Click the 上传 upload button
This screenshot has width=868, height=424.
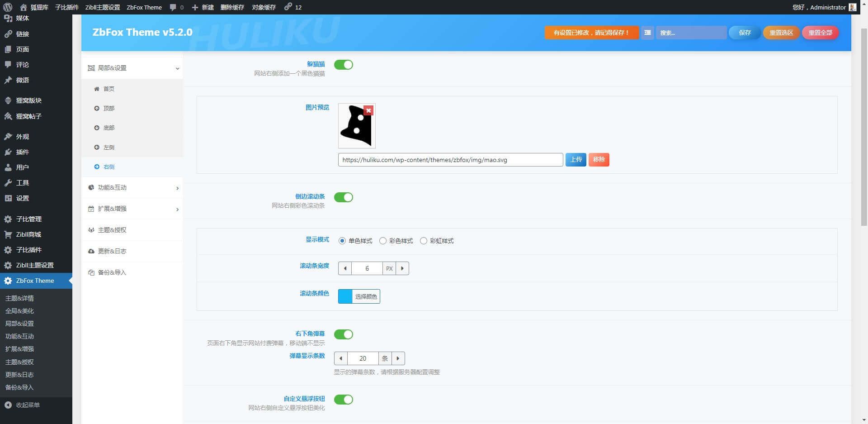[x=576, y=160]
